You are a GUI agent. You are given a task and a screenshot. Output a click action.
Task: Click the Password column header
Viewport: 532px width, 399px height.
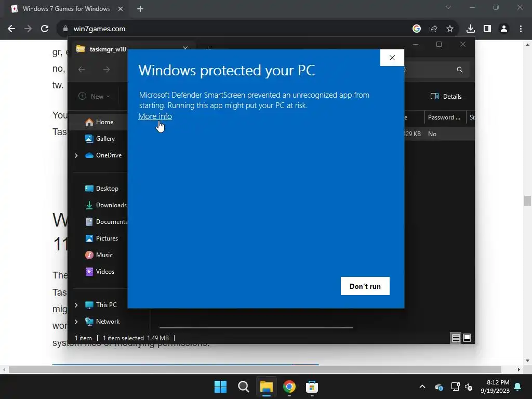[445, 117]
